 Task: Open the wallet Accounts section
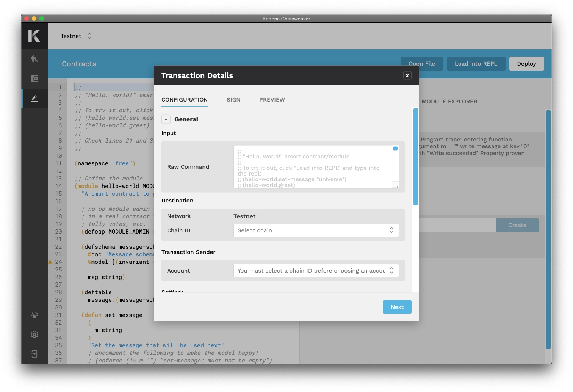click(x=34, y=79)
